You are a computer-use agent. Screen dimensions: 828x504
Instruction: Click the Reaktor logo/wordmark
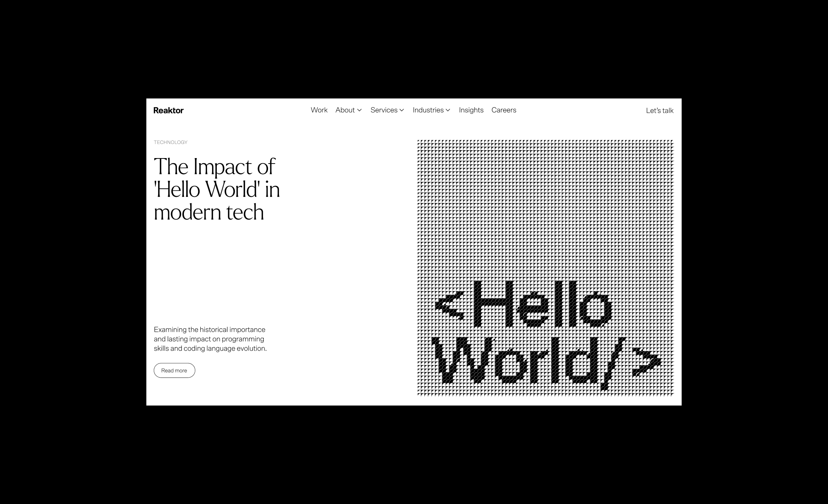[x=169, y=111]
